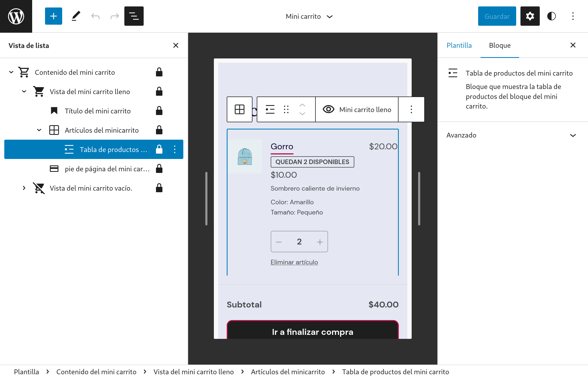
Task: Open options menu for Tabla de productos row
Action: (175, 149)
